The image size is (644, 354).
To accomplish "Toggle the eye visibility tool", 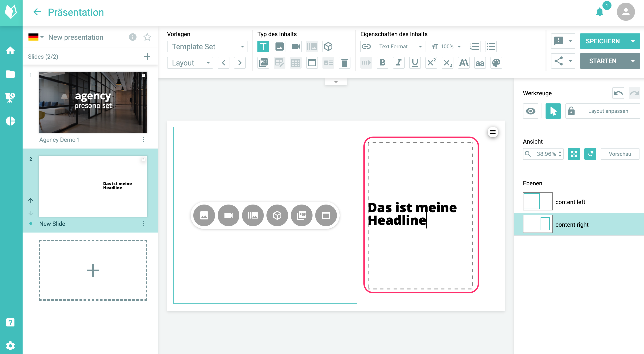I will tap(530, 111).
